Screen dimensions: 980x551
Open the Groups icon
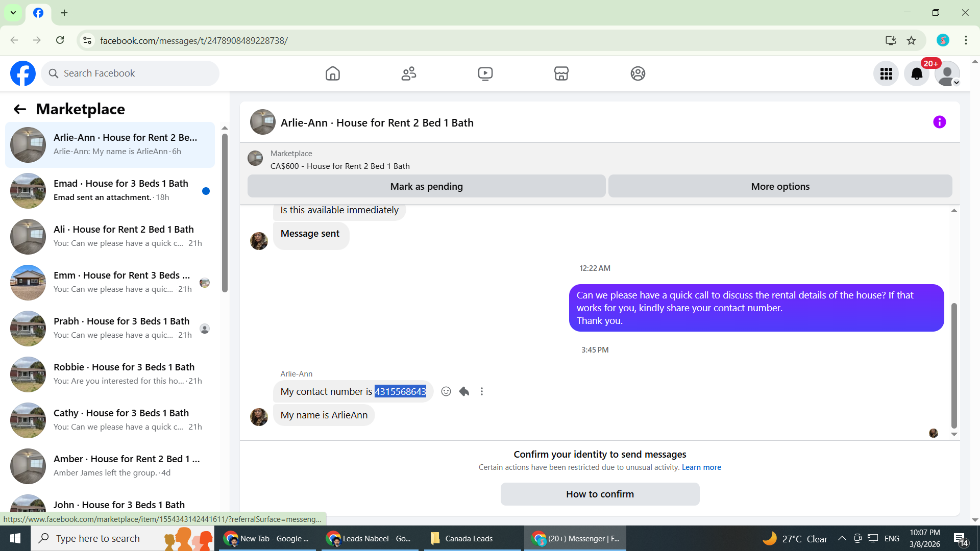[638, 73]
